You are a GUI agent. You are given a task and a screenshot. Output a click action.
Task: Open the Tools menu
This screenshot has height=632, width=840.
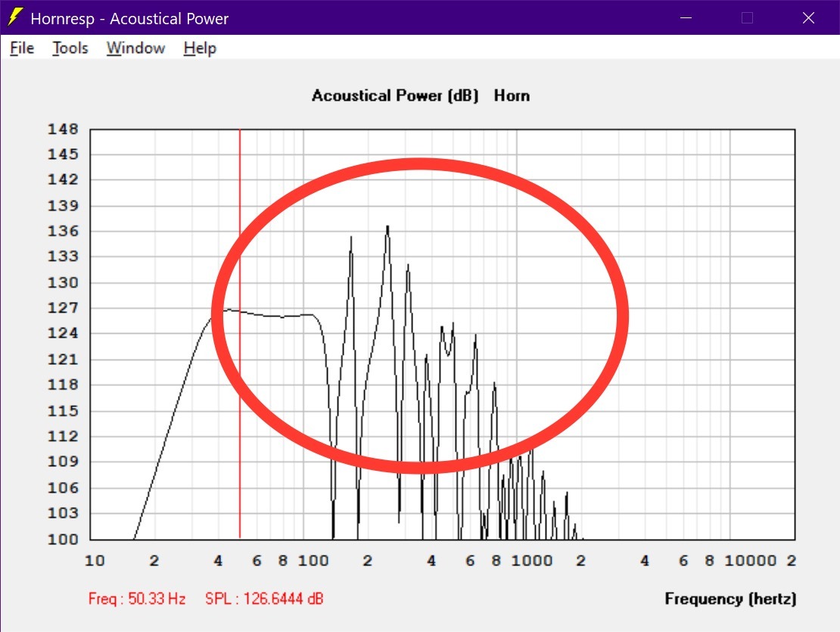point(70,48)
